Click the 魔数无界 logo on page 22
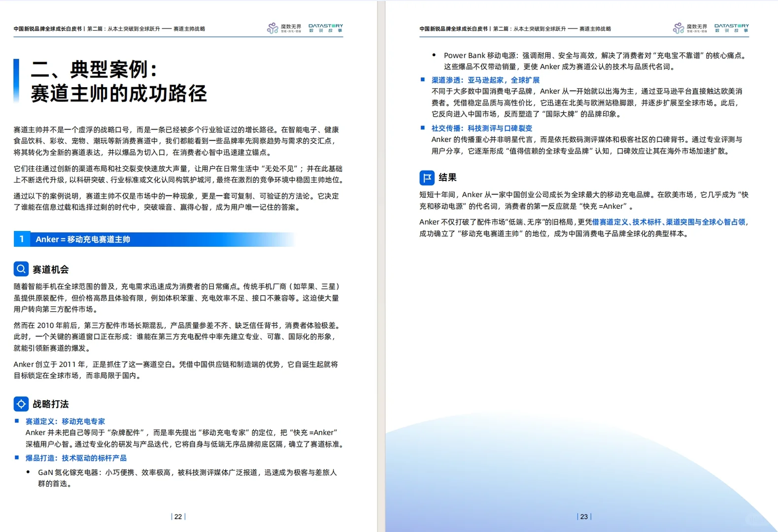The width and height of the screenshot is (778, 532). tap(284, 28)
